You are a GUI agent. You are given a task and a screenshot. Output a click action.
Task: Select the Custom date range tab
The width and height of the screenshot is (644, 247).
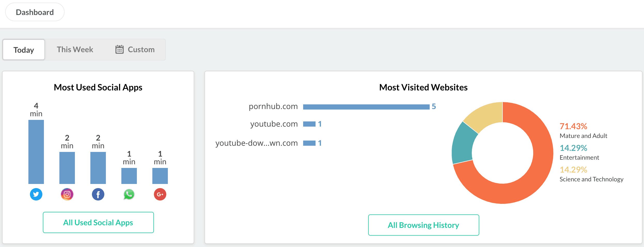(141, 50)
